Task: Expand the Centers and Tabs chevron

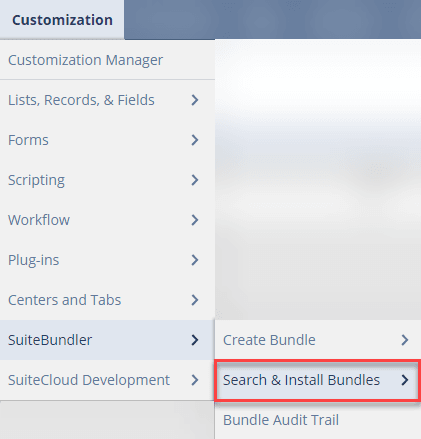Action: tap(195, 300)
